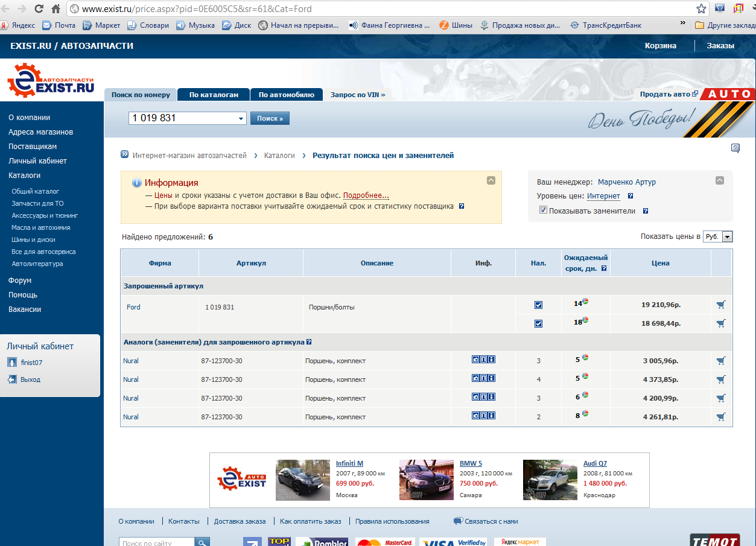
Task: Open the finist07 profile icon
Action: (11, 363)
